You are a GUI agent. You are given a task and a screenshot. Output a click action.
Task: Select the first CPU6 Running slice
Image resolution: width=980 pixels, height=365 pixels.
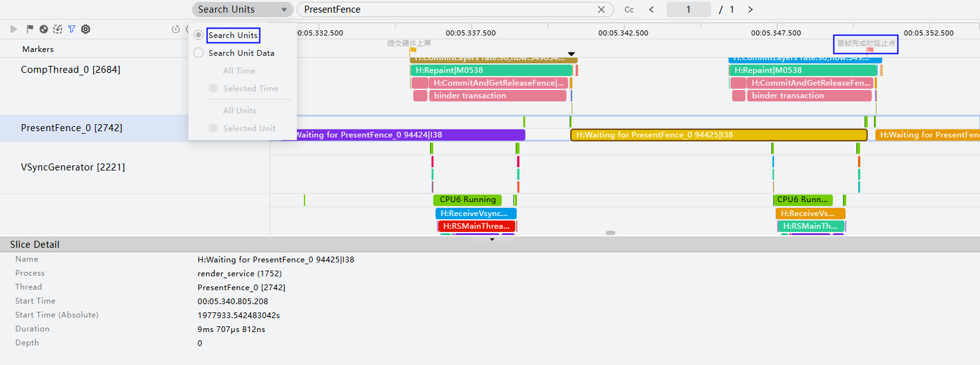[467, 200]
